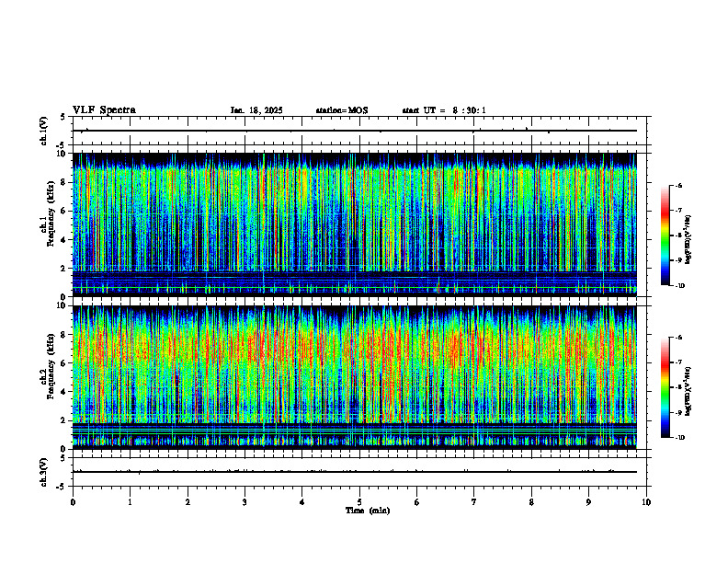Click the "4" frequency tick of ch.1 spectrogram

65,240
